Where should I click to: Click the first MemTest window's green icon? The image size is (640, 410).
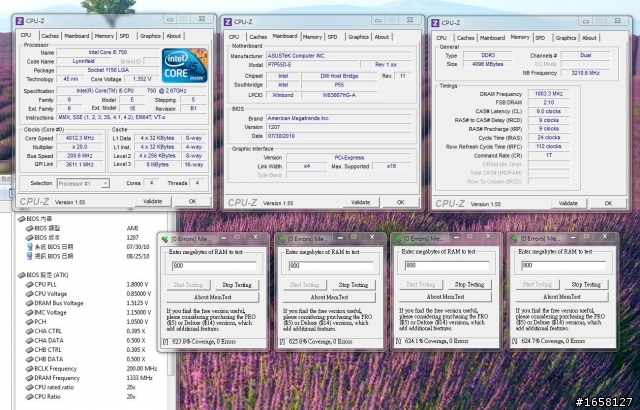pos(164,239)
